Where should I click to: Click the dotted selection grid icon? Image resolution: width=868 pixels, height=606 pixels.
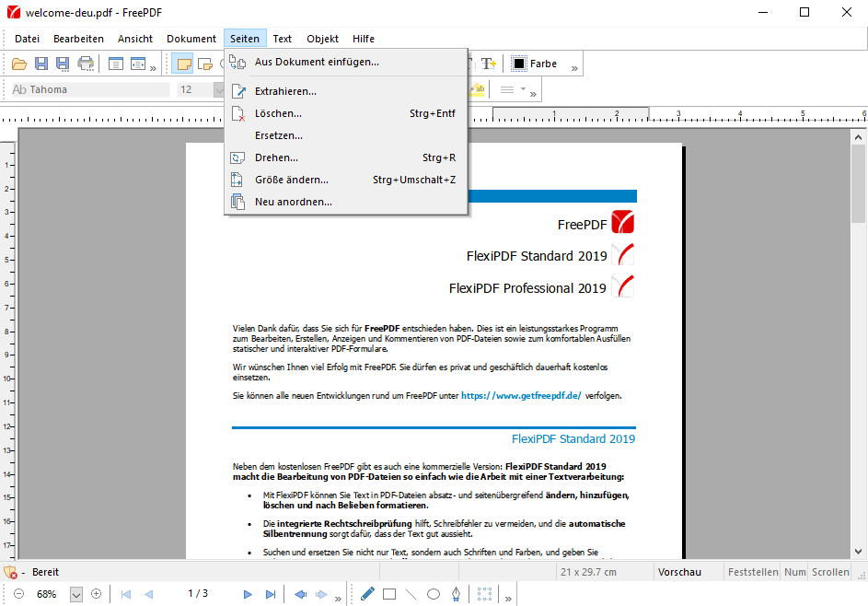(484, 594)
